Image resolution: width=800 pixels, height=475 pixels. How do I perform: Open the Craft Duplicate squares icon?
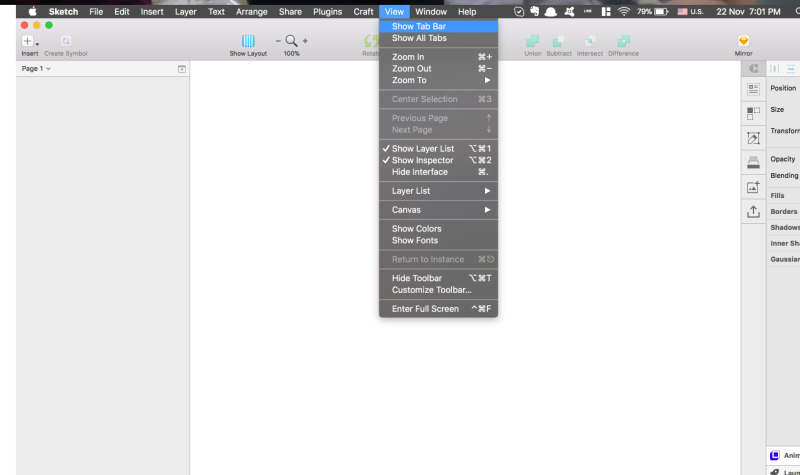pos(754,113)
